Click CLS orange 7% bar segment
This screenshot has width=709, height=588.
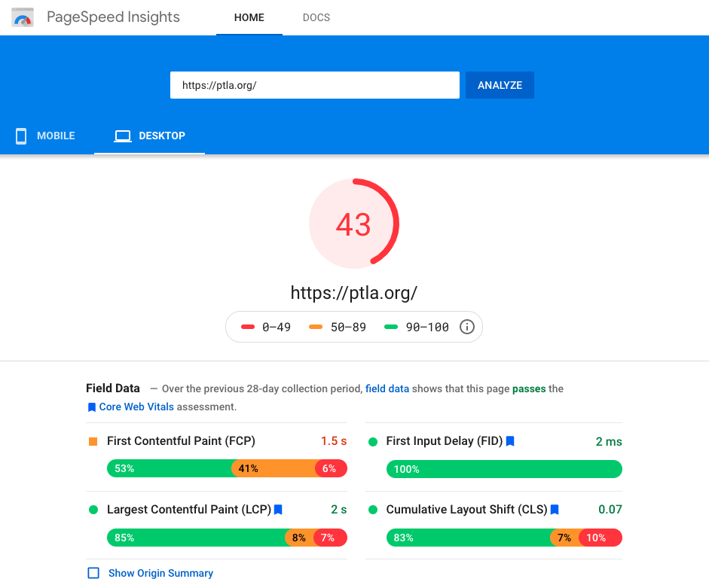(x=564, y=538)
